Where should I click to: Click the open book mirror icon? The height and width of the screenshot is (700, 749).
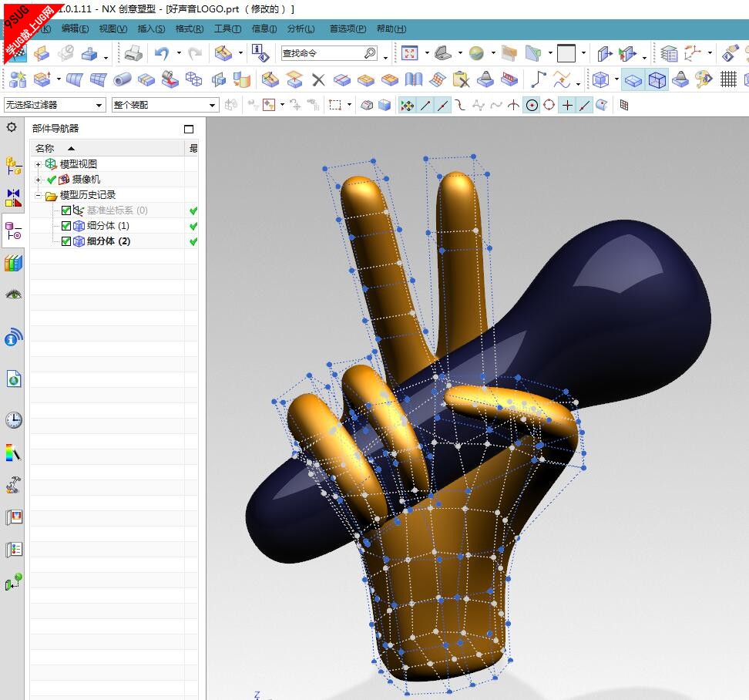pos(414,79)
